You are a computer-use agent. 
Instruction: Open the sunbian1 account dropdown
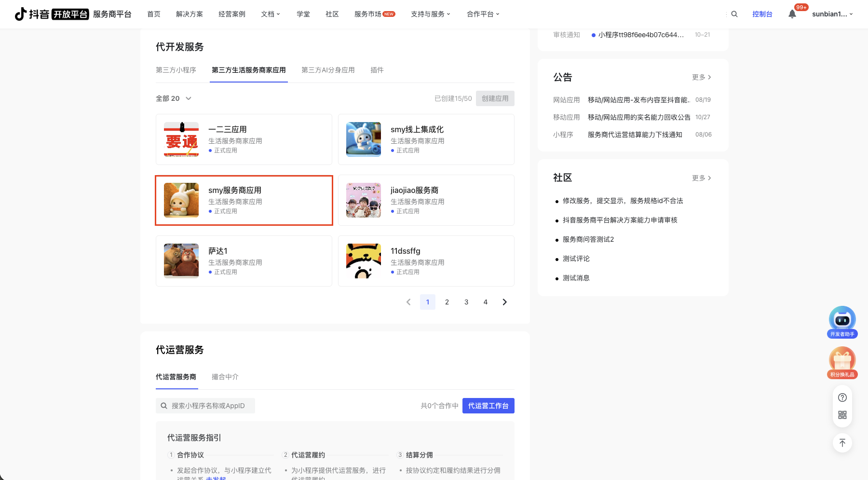832,14
